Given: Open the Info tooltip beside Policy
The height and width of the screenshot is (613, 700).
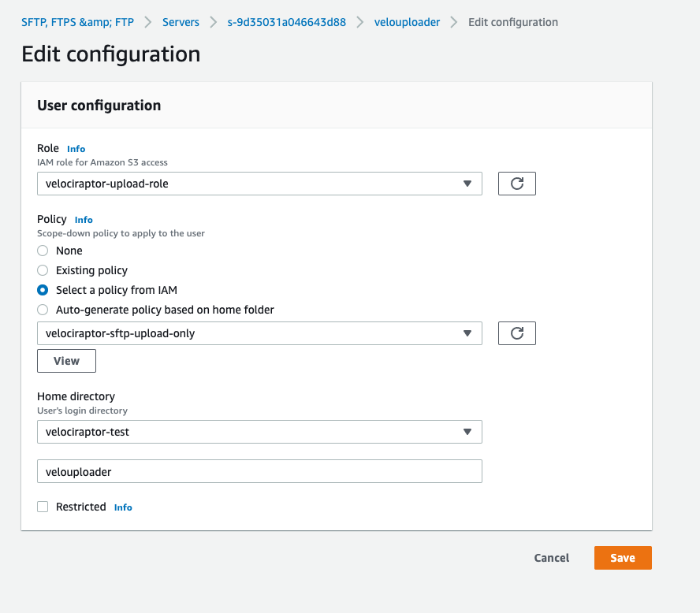Looking at the screenshot, I should pos(84,220).
